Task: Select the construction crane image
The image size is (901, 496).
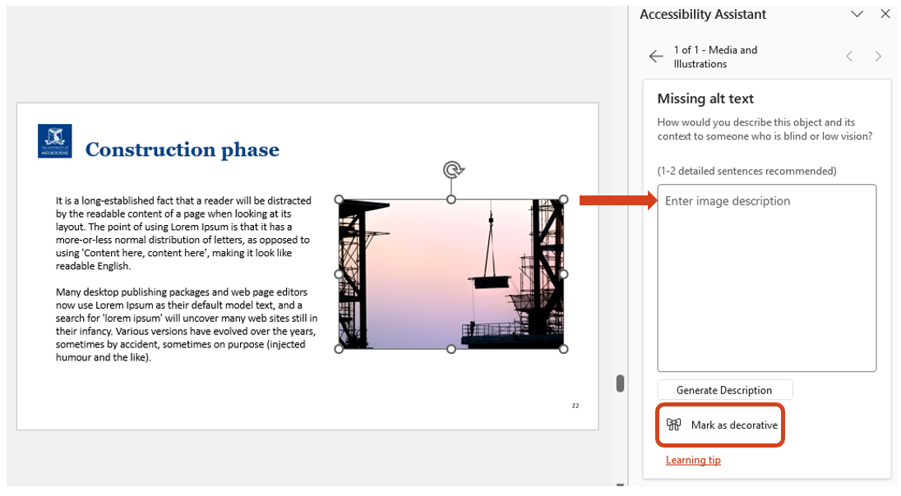Action: pyautogui.click(x=451, y=274)
